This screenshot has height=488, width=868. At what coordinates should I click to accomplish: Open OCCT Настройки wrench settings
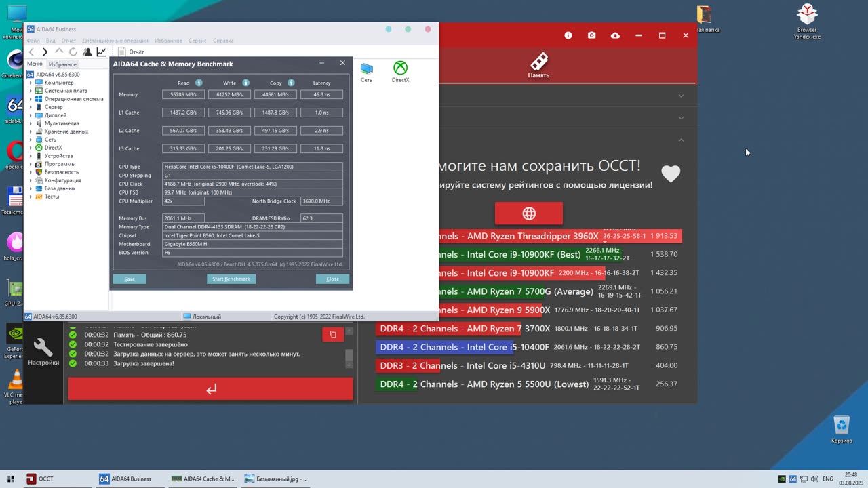(x=43, y=352)
